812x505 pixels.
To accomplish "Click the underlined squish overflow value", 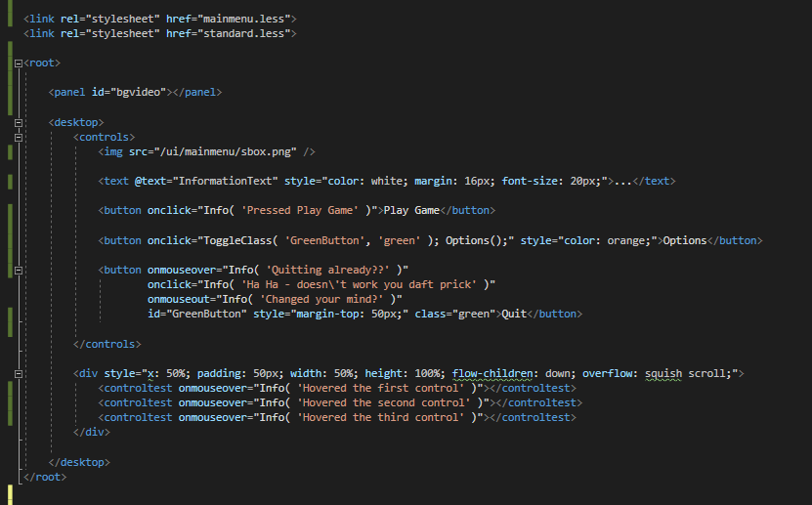I will point(663,374).
